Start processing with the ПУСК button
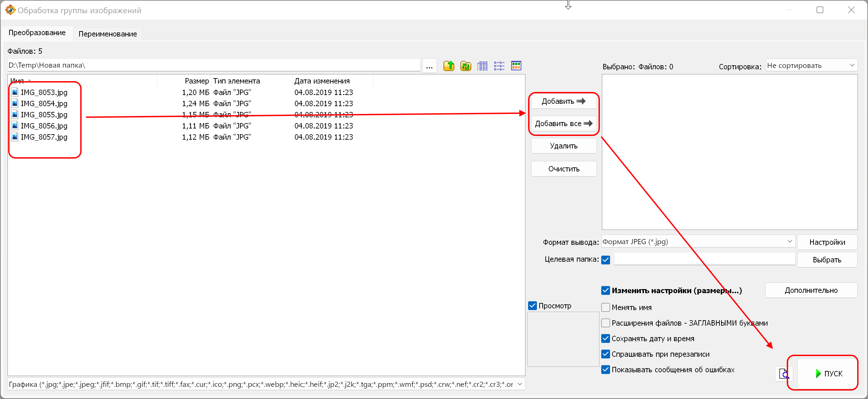868x399 pixels. point(827,373)
